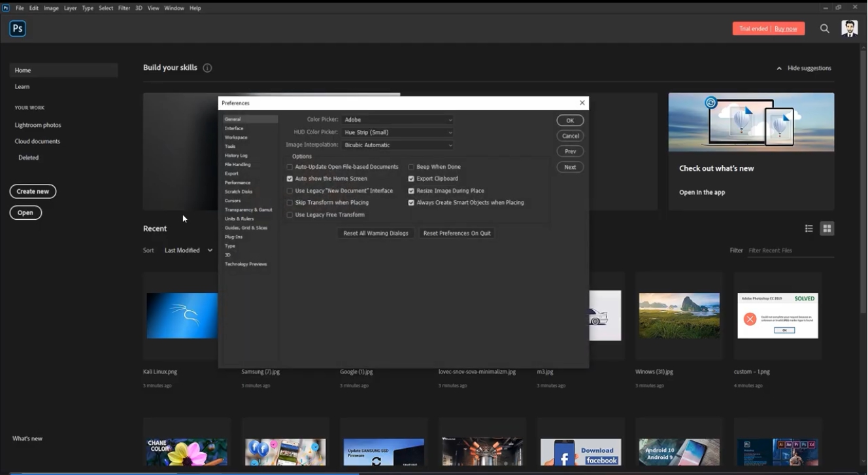Viewport: 868px width, 475px height.
Task: Open the Window menu
Action: 174,8
